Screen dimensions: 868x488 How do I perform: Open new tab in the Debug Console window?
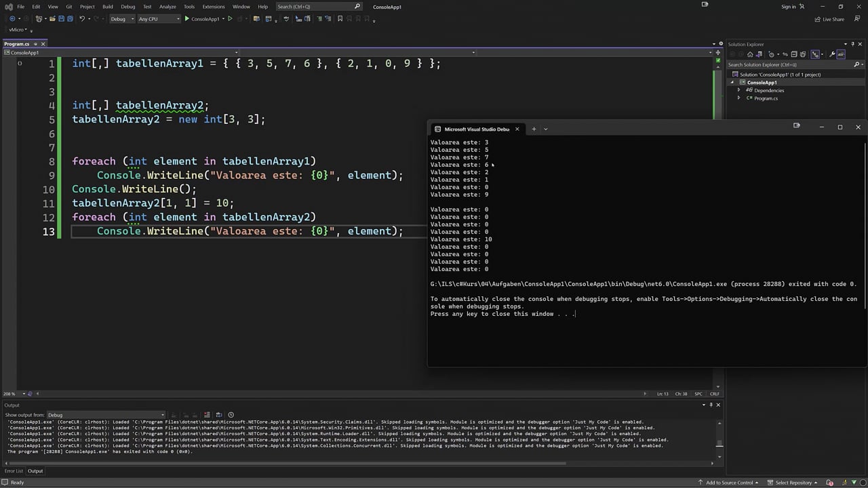534,129
